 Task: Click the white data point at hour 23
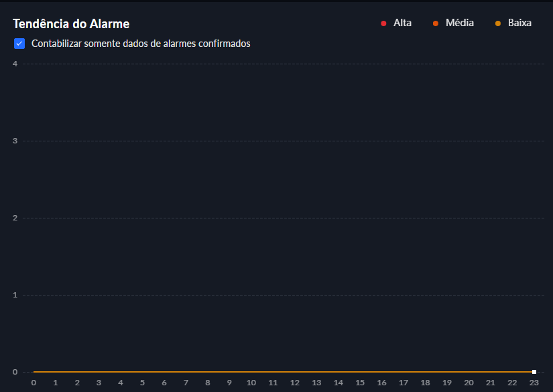pos(534,371)
